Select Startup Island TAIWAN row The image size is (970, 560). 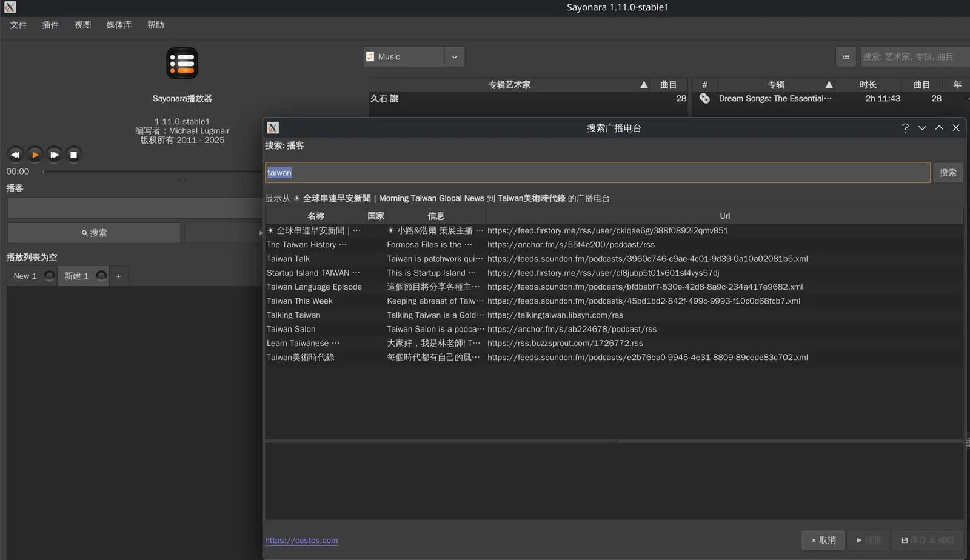point(614,273)
